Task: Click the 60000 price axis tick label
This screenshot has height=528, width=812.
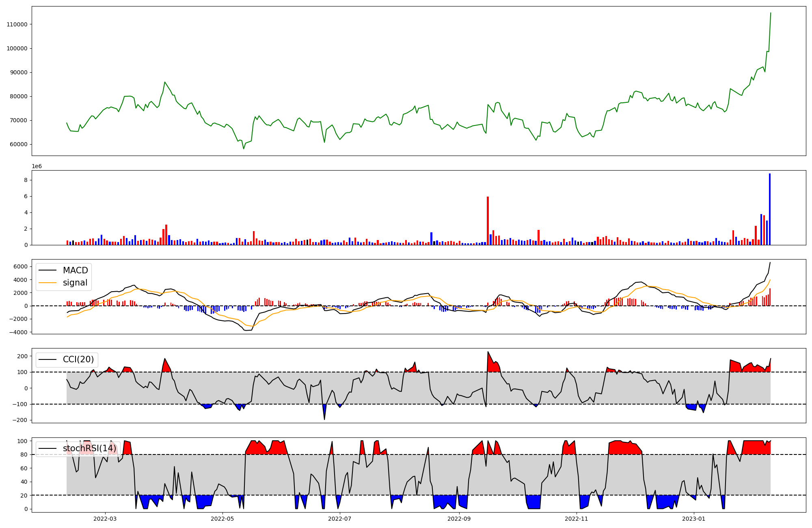Action: pyautogui.click(x=19, y=144)
